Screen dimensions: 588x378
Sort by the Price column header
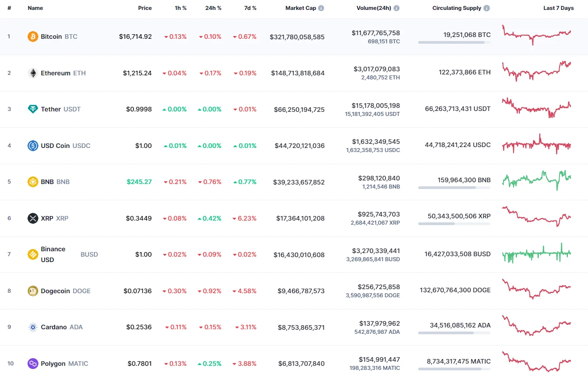tap(145, 8)
